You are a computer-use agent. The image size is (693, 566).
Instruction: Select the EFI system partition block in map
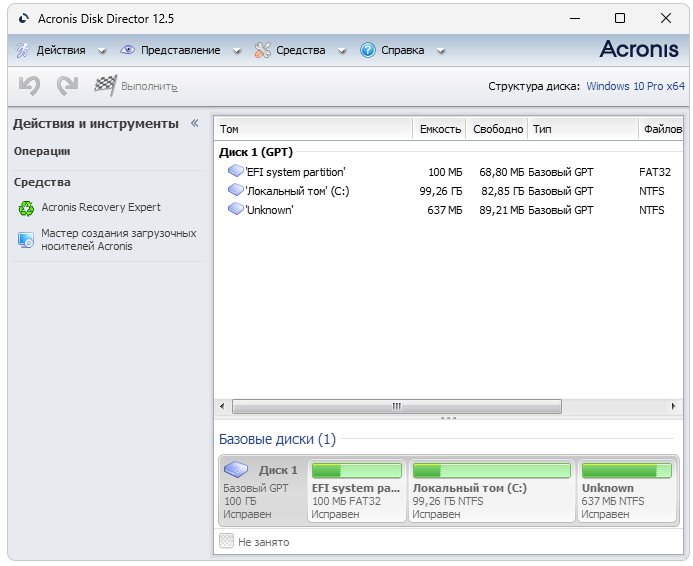357,491
